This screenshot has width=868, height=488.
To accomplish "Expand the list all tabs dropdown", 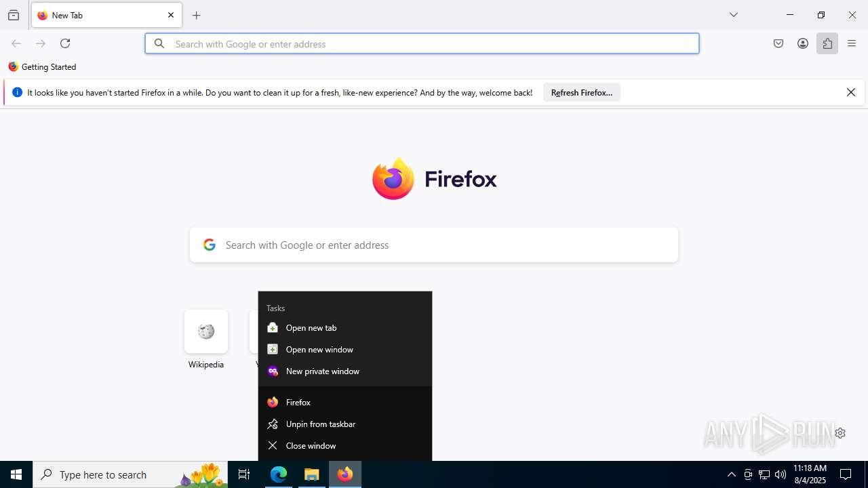I will pyautogui.click(x=734, y=15).
